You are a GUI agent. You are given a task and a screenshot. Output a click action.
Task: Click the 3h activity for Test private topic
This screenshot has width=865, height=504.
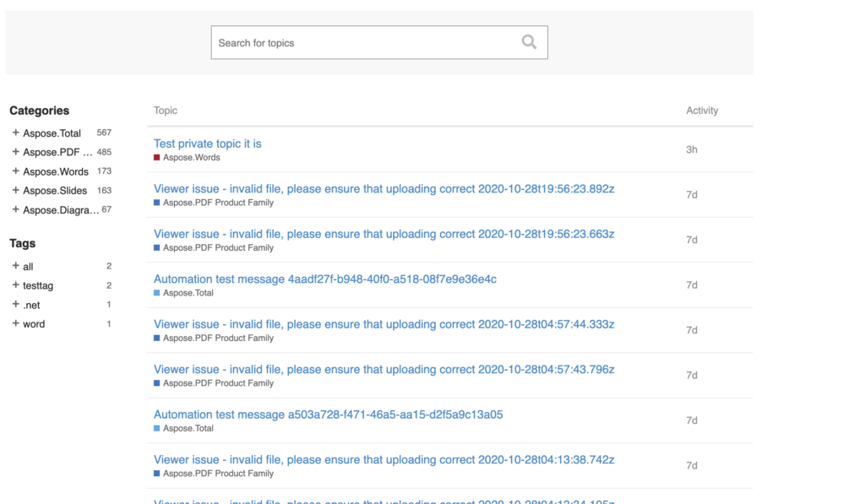coord(692,149)
